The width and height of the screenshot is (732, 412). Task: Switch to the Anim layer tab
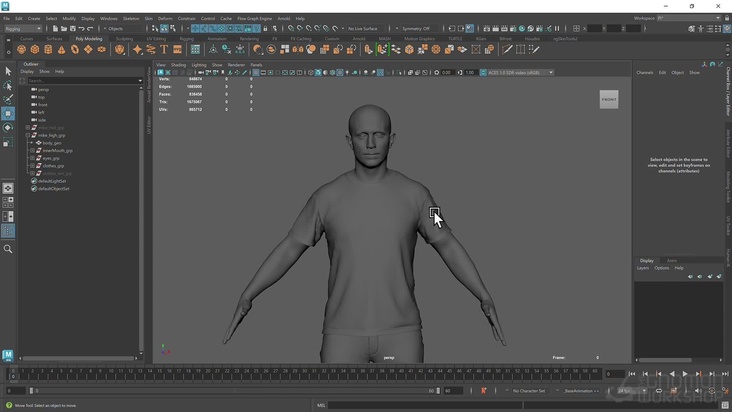pyautogui.click(x=672, y=260)
